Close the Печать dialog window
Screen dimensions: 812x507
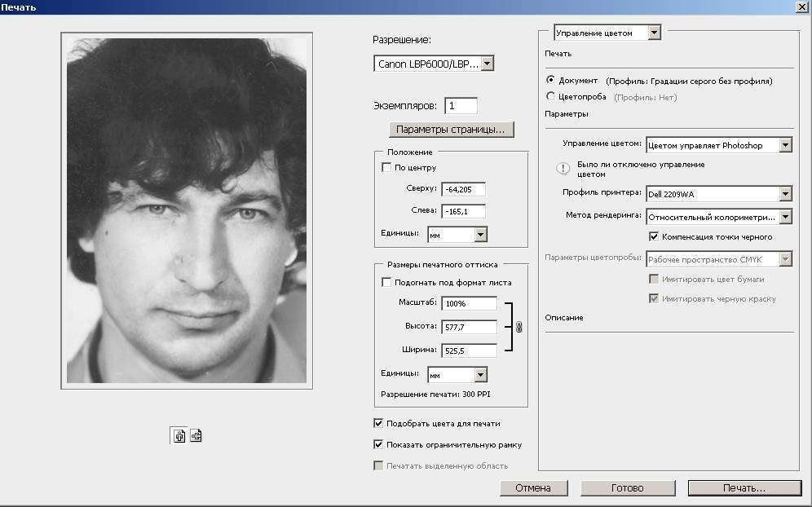coord(801,7)
